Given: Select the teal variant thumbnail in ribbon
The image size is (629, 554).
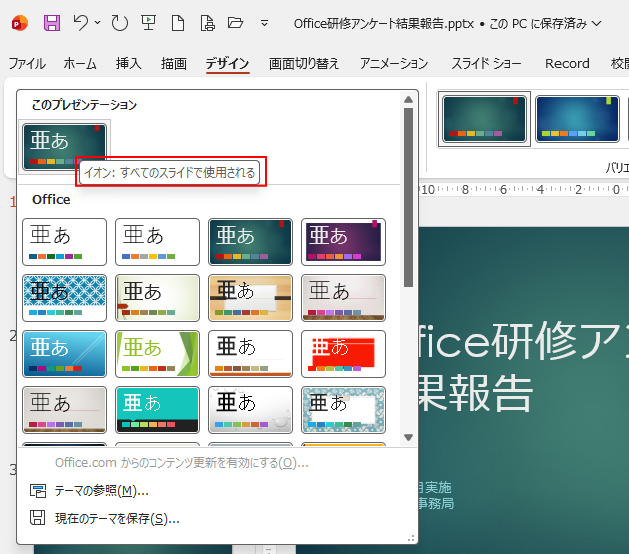Looking at the screenshot, I should click(x=484, y=119).
